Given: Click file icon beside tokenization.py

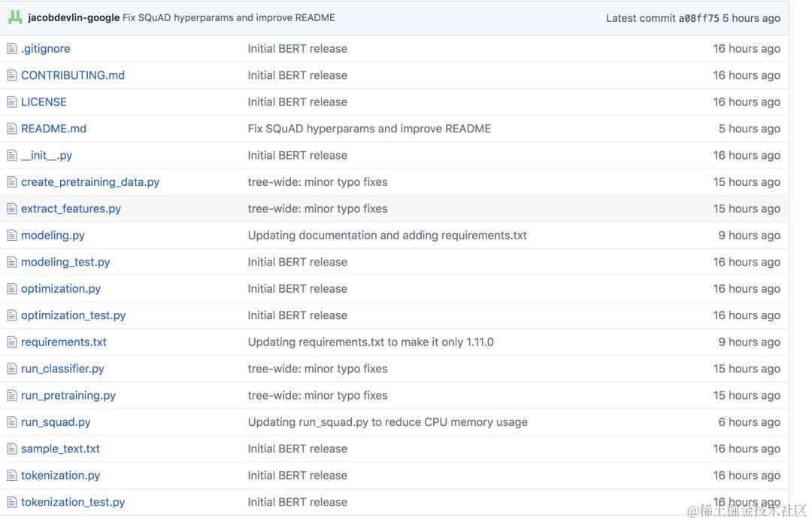Looking at the screenshot, I should (x=12, y=476).
